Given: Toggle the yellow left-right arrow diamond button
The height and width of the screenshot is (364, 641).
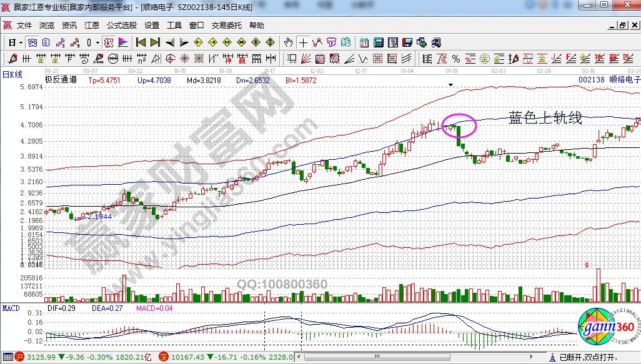Looking at the screenshot, I should click(227, 42).
